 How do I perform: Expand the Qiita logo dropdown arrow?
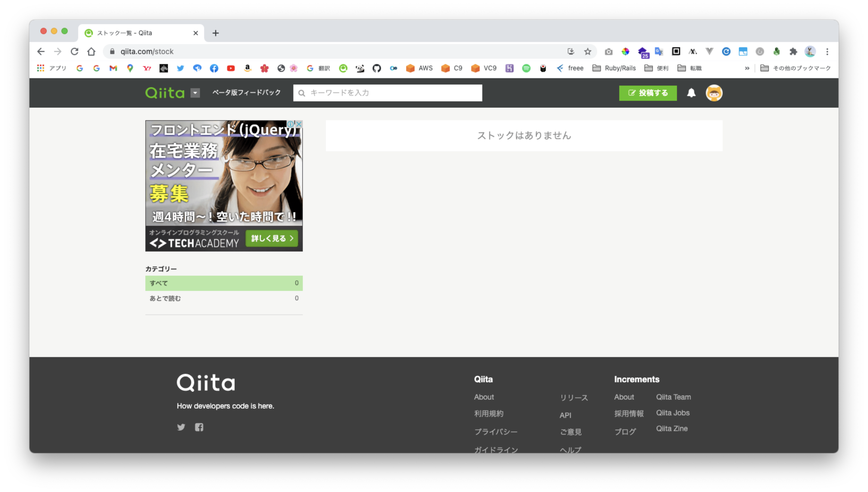point(195,93)
